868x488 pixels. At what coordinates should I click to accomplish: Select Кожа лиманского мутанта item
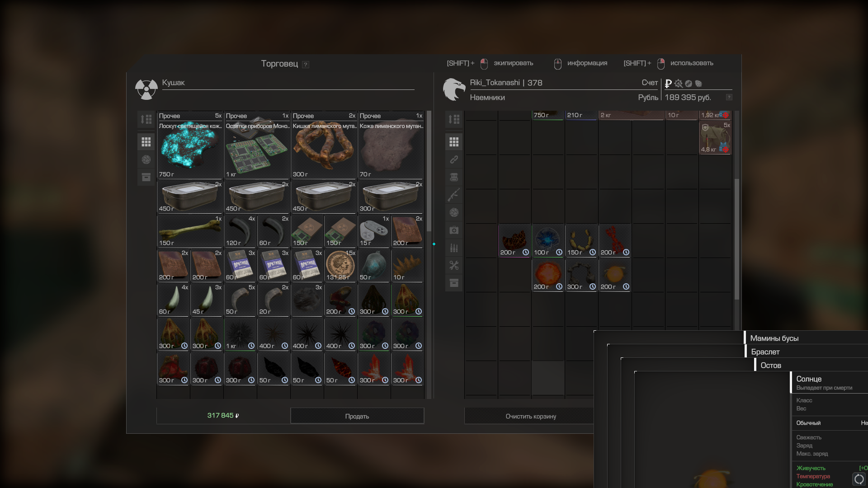pyautogui.click(x=391, y=145)
